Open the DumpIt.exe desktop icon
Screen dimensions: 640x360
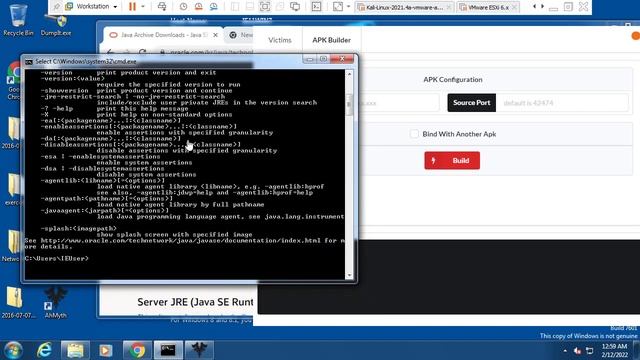56,25
